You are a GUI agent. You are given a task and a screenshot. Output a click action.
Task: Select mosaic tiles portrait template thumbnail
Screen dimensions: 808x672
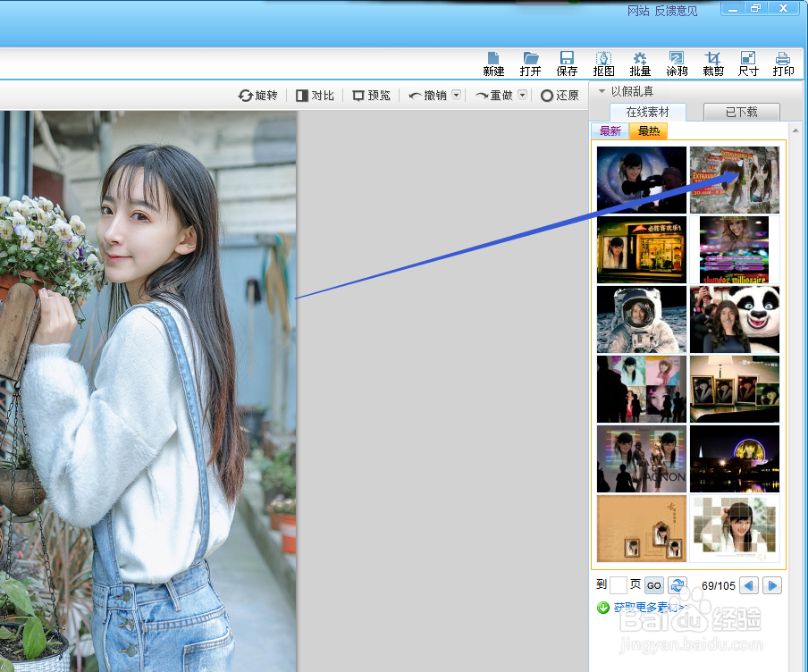pyautogui.click(x=735, y=528)
